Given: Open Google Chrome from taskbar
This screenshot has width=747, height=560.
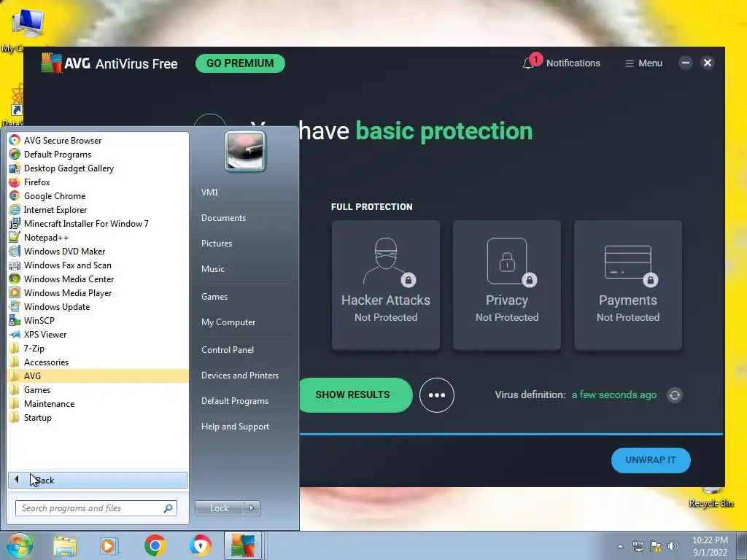Looking at the screenshot, I should [155, 545].
